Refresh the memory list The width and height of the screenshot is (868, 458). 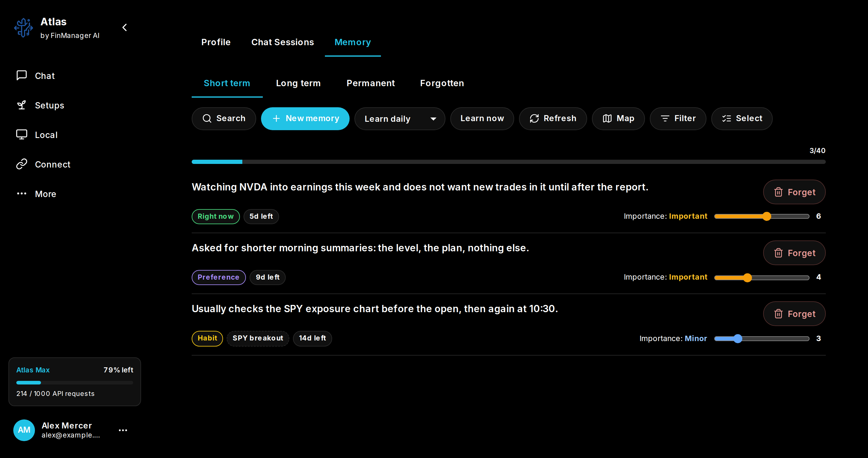[x=553, y=118]
